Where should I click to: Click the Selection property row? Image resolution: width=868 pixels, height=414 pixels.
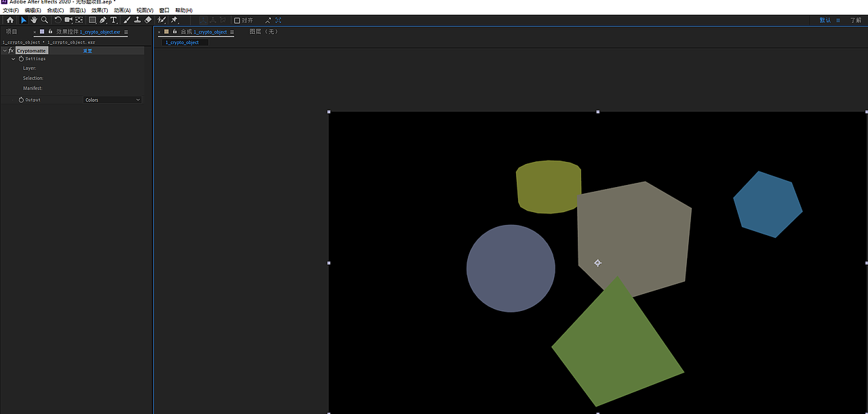coord(72,78)
